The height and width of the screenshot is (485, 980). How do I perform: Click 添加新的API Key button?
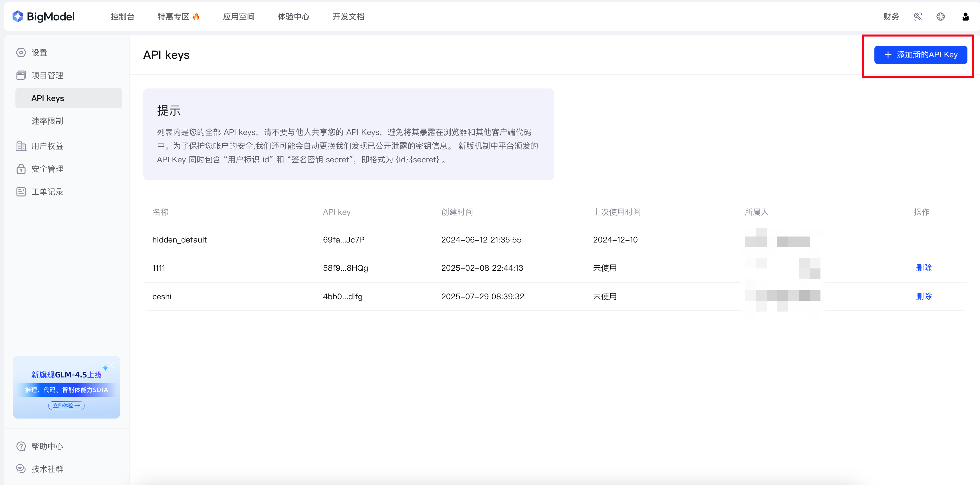[x=920, y=55]
